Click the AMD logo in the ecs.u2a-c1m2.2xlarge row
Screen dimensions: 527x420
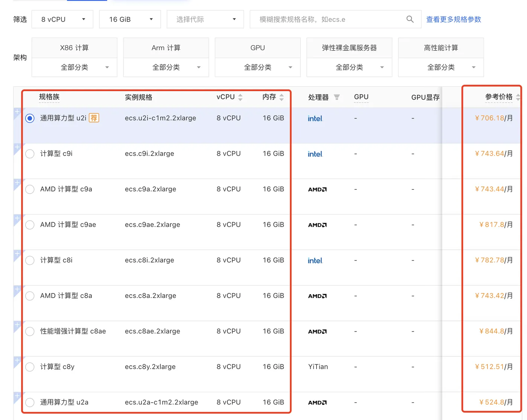pyautogui.click(x=317, y=403)
